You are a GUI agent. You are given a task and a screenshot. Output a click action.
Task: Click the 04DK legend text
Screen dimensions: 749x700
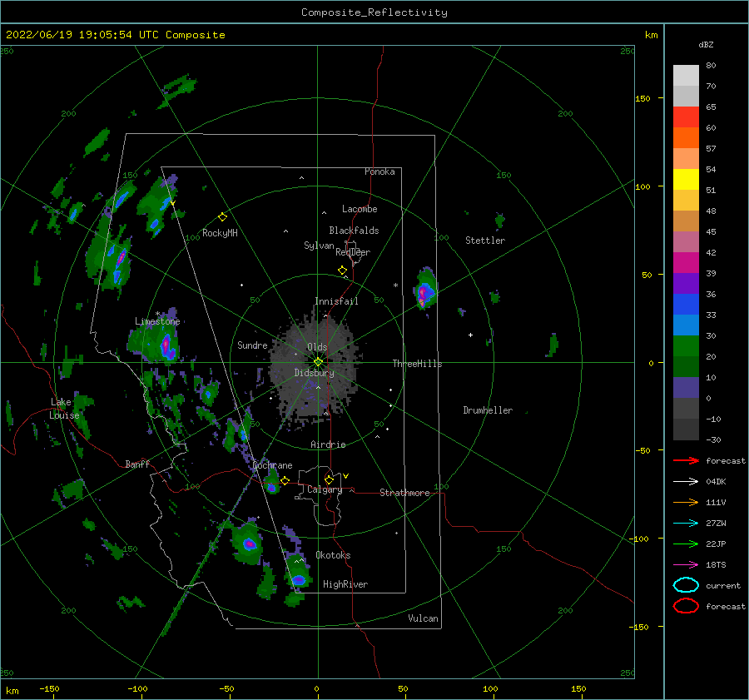click(x=716, y=481)
